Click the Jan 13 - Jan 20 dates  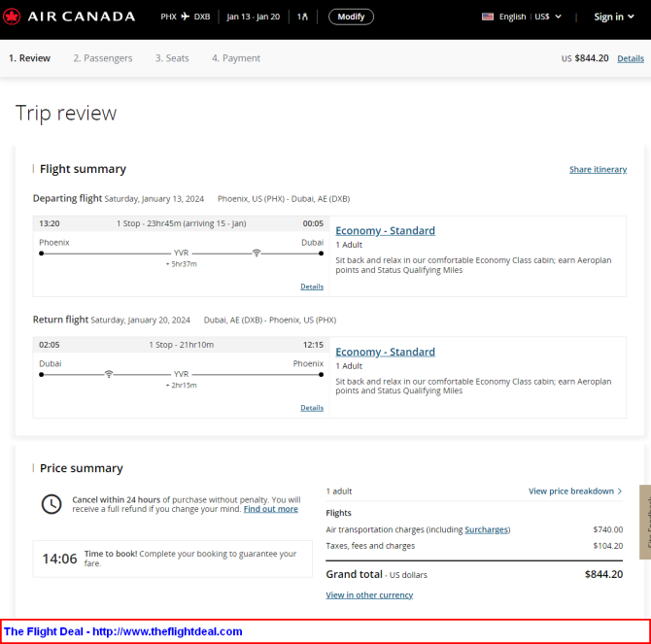coord(254,17)
